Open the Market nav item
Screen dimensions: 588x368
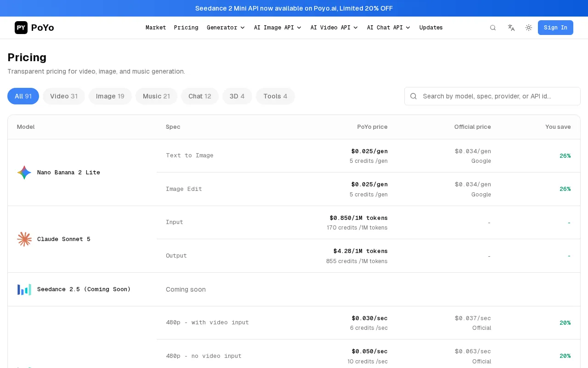pyautogui.click(x=156, y=28)
